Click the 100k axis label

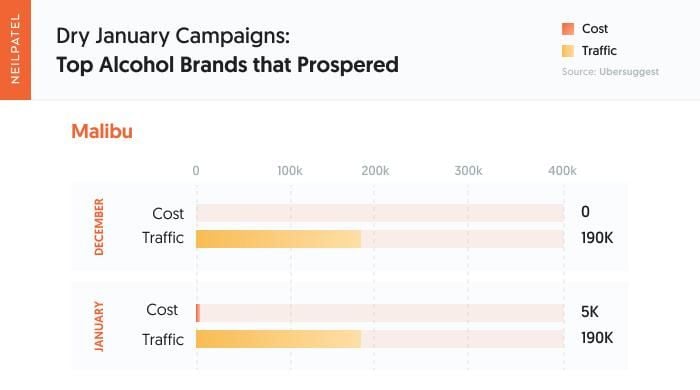290,171
